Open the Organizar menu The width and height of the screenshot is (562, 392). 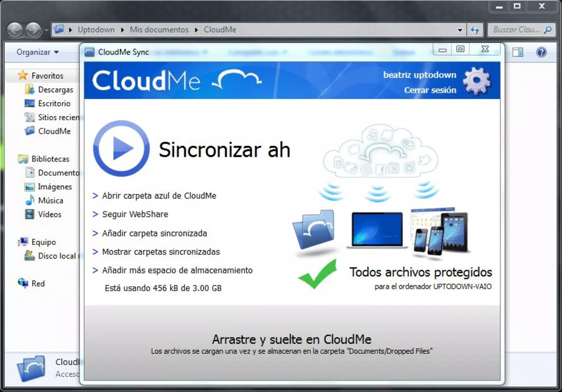tap(37, 52)
